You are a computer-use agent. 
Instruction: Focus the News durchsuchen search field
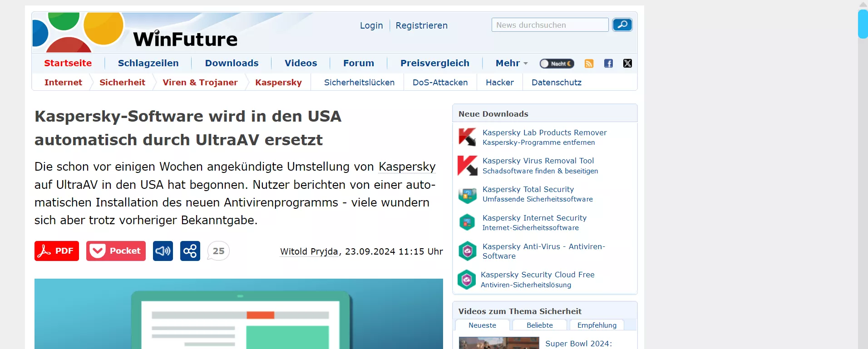click(x=550, y=25)
